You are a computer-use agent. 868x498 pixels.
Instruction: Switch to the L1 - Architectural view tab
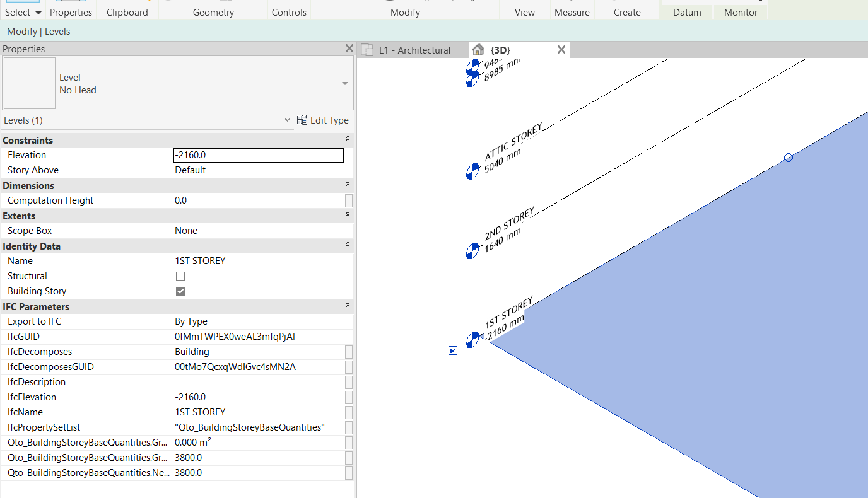click(x=414, y=50)
